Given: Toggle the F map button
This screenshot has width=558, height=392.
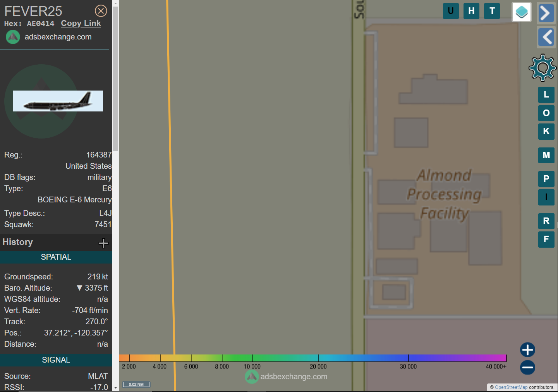Looking at the screenshot, I should 546,239.
